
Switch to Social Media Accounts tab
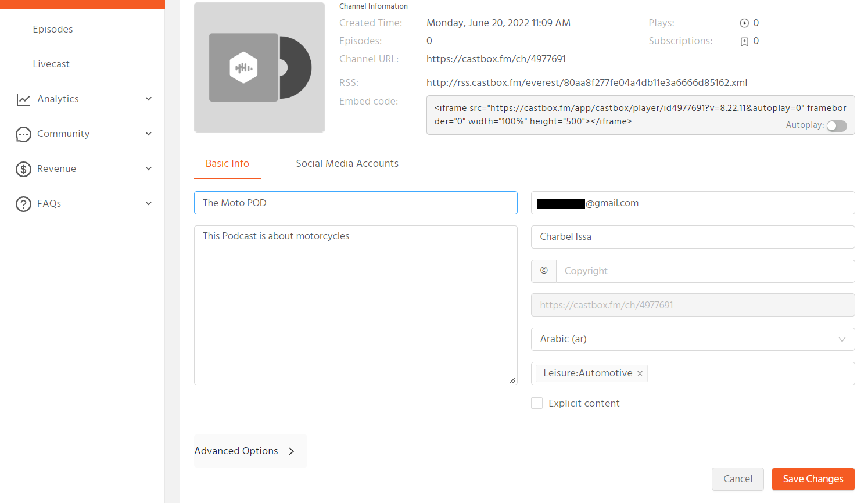pos(347,163)
